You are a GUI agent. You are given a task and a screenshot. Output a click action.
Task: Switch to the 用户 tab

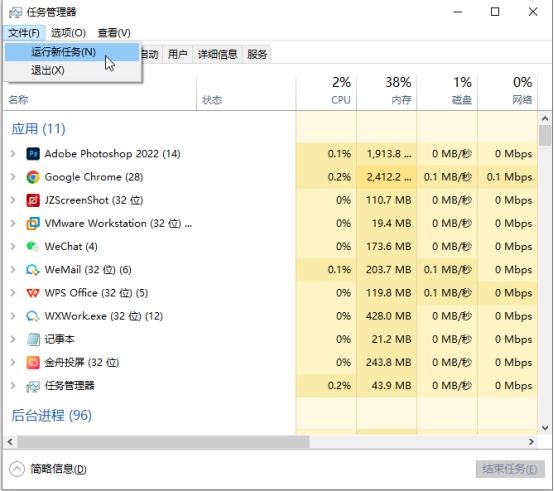pyautogui.click(x=177, y=54)
